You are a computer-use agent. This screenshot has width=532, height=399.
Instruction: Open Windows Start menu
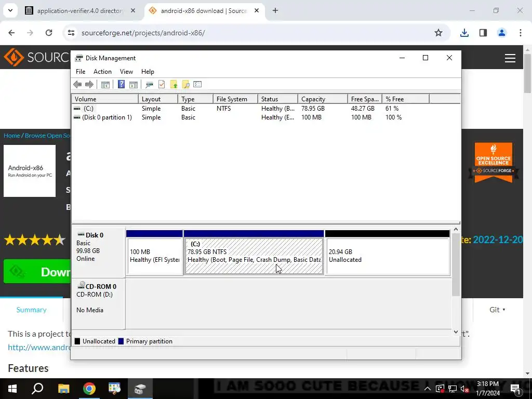click(12, 389)
